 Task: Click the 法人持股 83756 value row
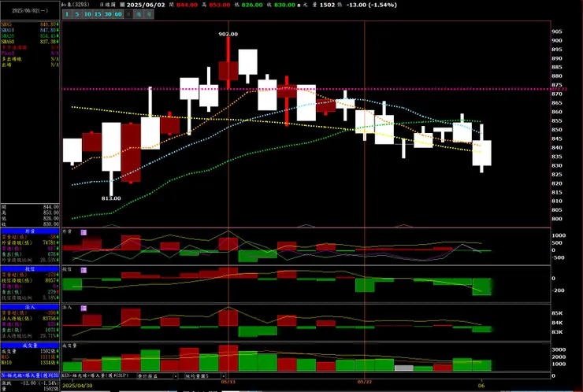click(x=30, y=319)
